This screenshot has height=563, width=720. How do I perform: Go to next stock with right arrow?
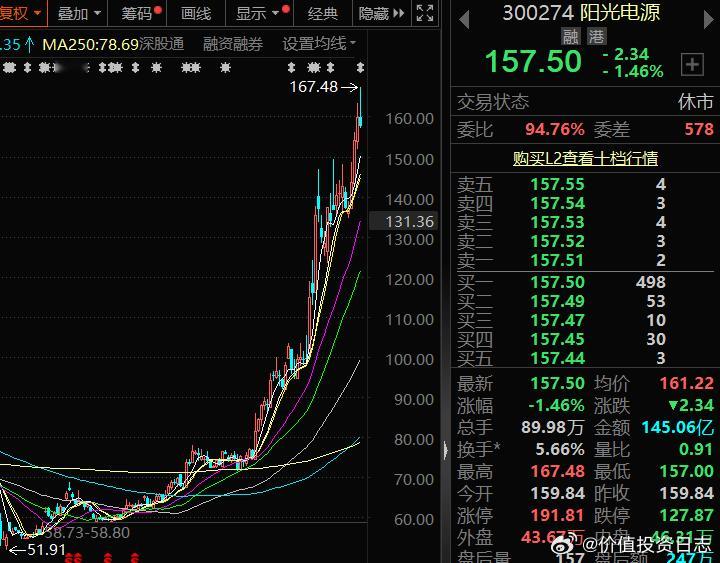tap(709, 19)
